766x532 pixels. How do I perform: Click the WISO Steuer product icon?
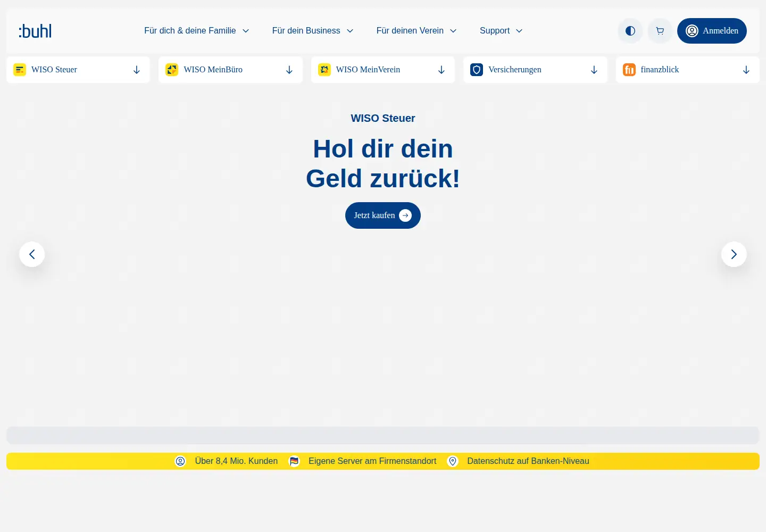tap(20, 70)
